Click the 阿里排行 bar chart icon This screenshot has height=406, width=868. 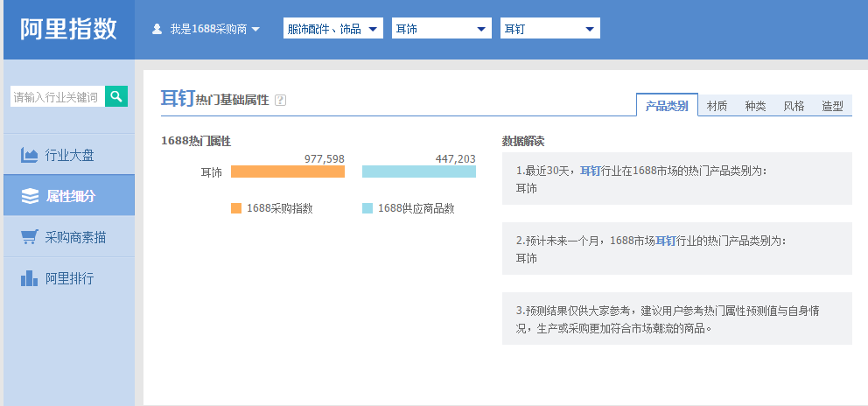30,278
